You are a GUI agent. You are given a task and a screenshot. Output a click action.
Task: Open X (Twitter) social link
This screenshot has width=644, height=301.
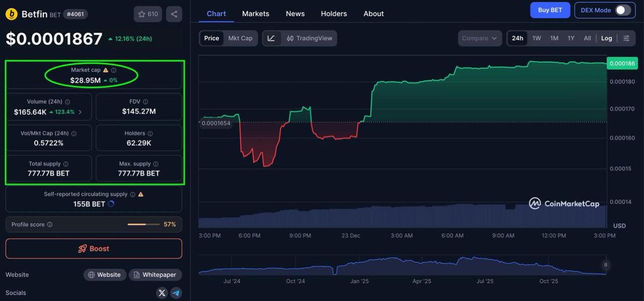(x=162, y=293)
